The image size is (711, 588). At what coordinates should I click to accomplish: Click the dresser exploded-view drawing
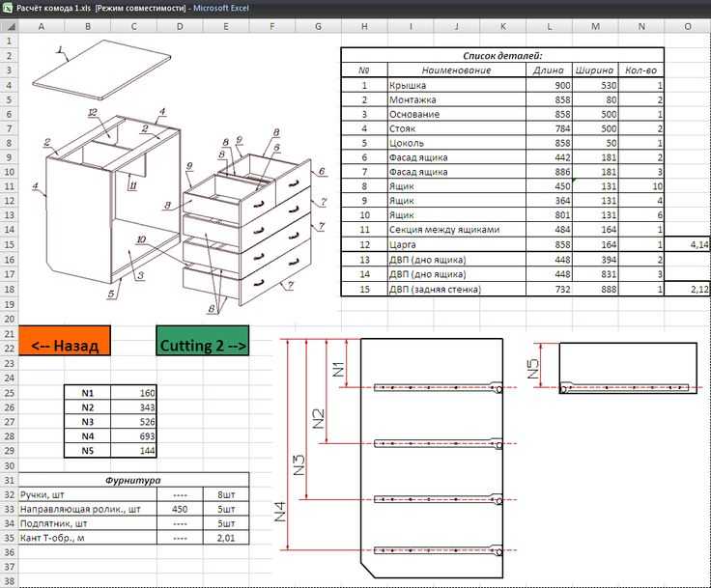click(x=179, y=177)
